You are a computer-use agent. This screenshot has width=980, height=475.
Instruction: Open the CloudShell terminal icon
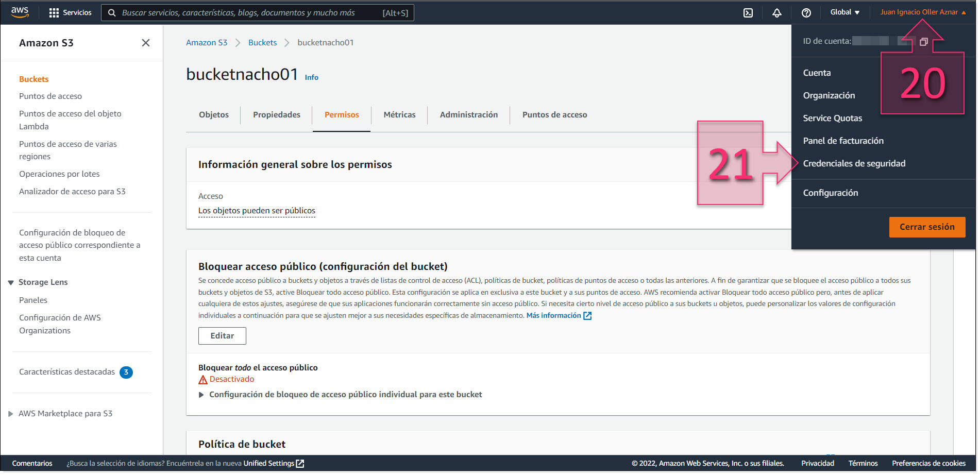coord(747,12)
